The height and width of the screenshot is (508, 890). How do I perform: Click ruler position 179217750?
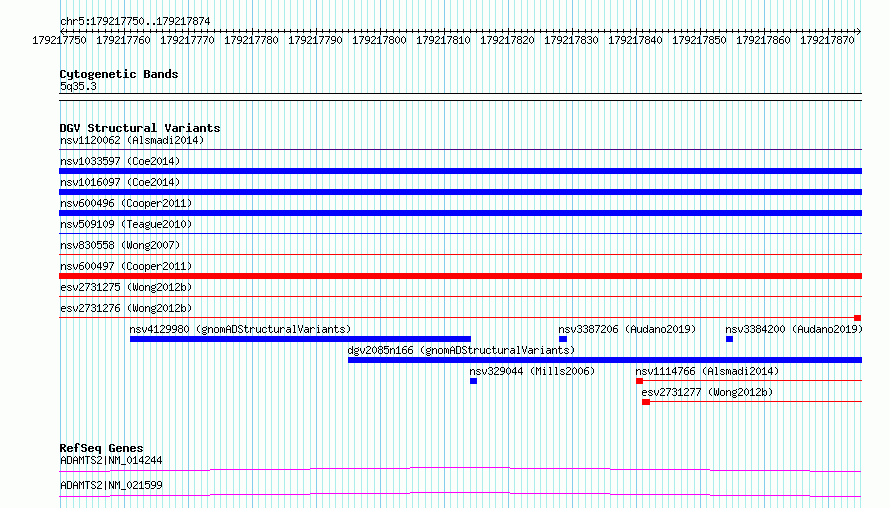coord(60,40)
